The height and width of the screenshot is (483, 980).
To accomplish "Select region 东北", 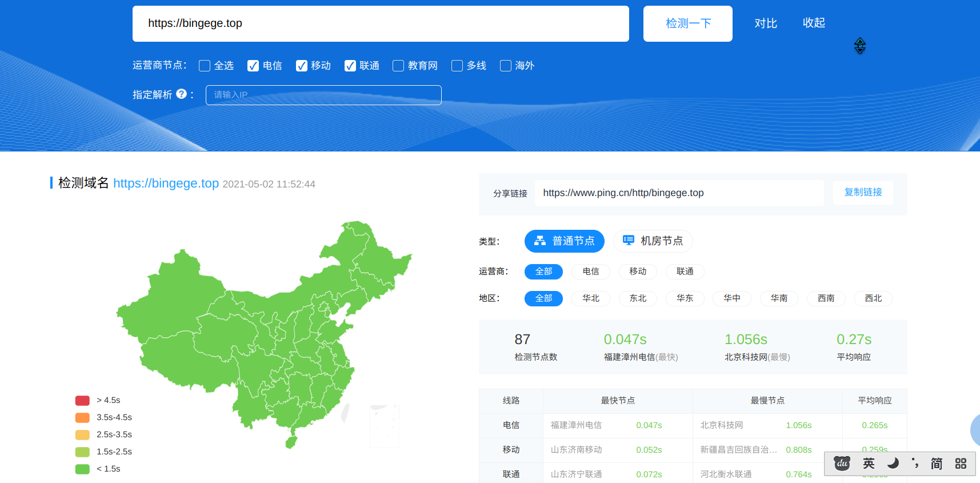I will click(x=638, y=298).
